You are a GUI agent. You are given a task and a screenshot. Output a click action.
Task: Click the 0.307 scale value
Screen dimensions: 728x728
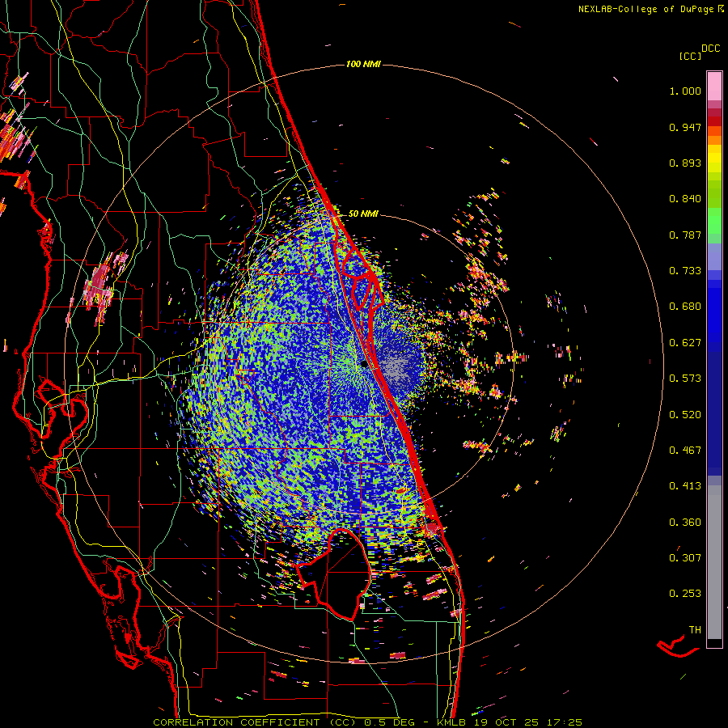click(685, 558)
